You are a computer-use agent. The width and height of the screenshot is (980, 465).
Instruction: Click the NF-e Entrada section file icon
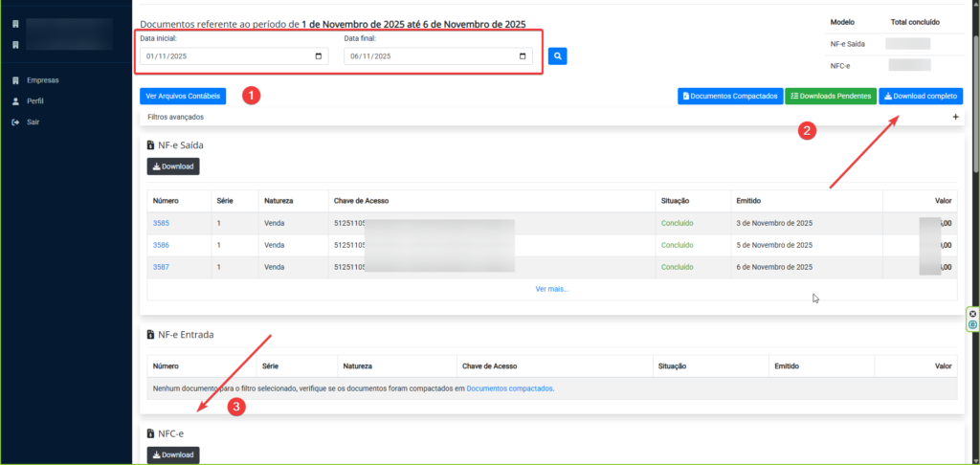click(150, 336)
